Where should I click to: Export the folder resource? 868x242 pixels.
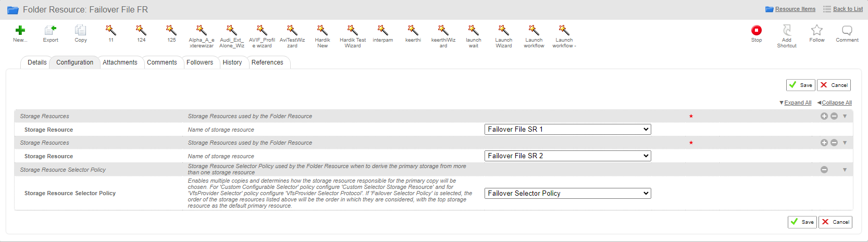(x=51, y=30)
